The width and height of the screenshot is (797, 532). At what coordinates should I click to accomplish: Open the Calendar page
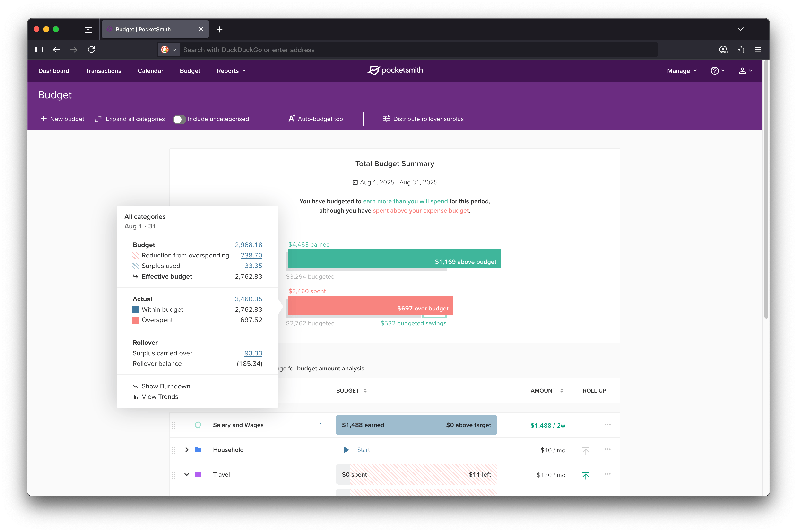(x=150, y=71)
